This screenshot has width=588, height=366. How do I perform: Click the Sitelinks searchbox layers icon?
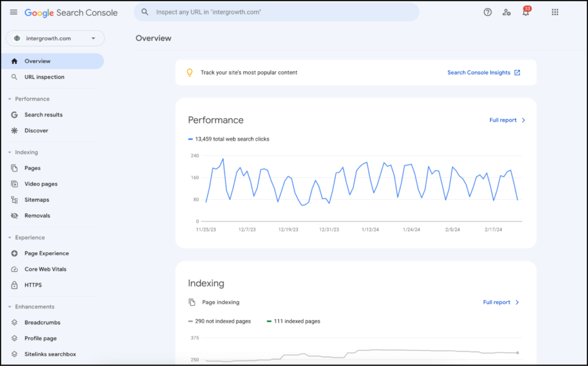tap(14, 354)
